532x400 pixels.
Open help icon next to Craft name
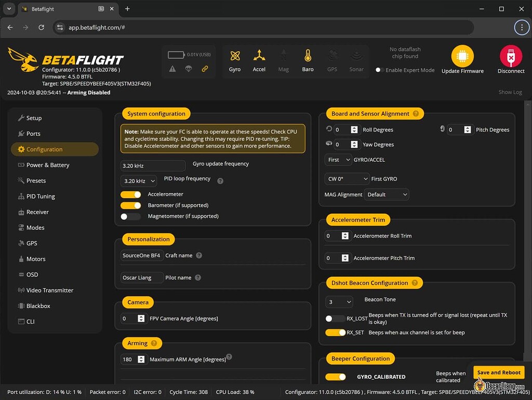199,255
